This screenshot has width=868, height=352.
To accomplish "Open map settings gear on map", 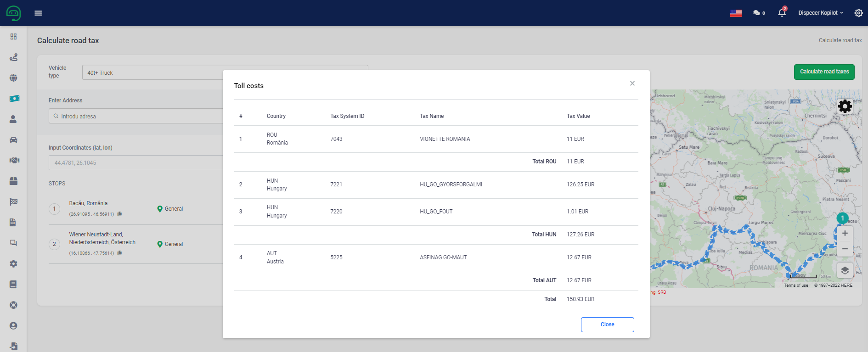I will tap(845, 106).
